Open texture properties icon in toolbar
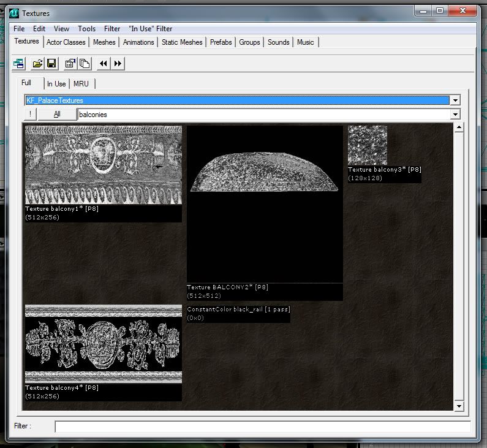The image size is (487, 448). [70, 63]
